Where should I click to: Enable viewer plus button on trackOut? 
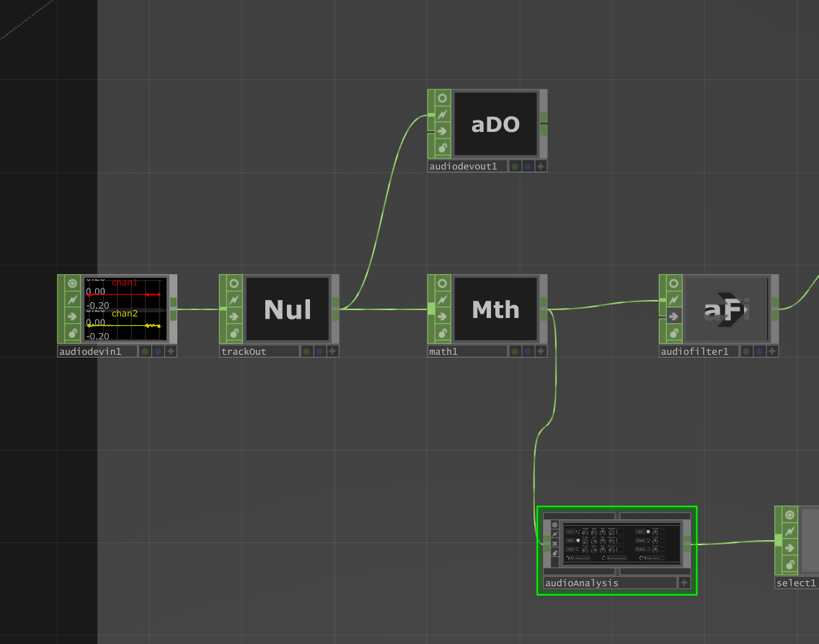click(x=332, y=351)
